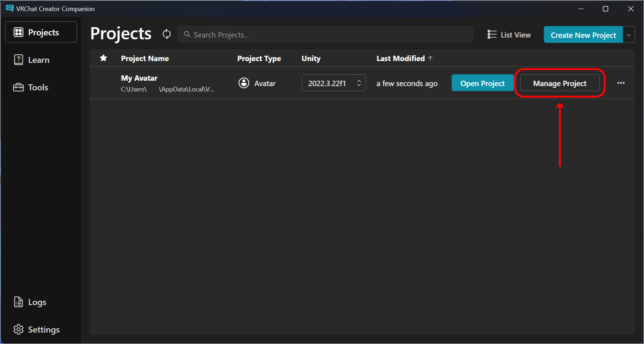Click the 'a few seconds ago' text

point(407,84)
